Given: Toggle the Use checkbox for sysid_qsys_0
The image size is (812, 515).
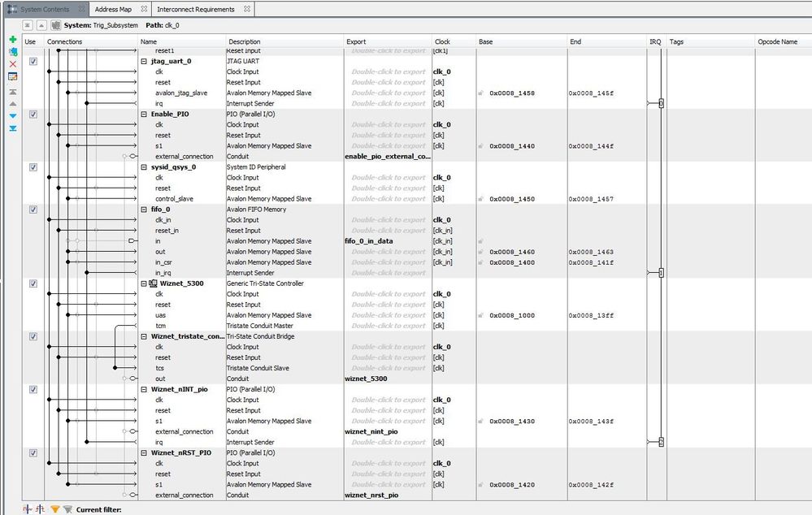Looking at the screenshot, I should click(33, 167).
